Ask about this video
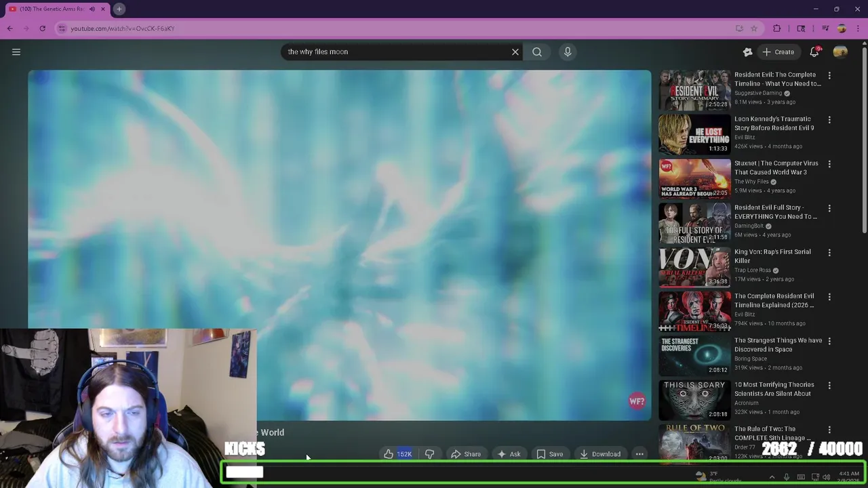Viewport: 868px width, 488px height. point(509,454)
